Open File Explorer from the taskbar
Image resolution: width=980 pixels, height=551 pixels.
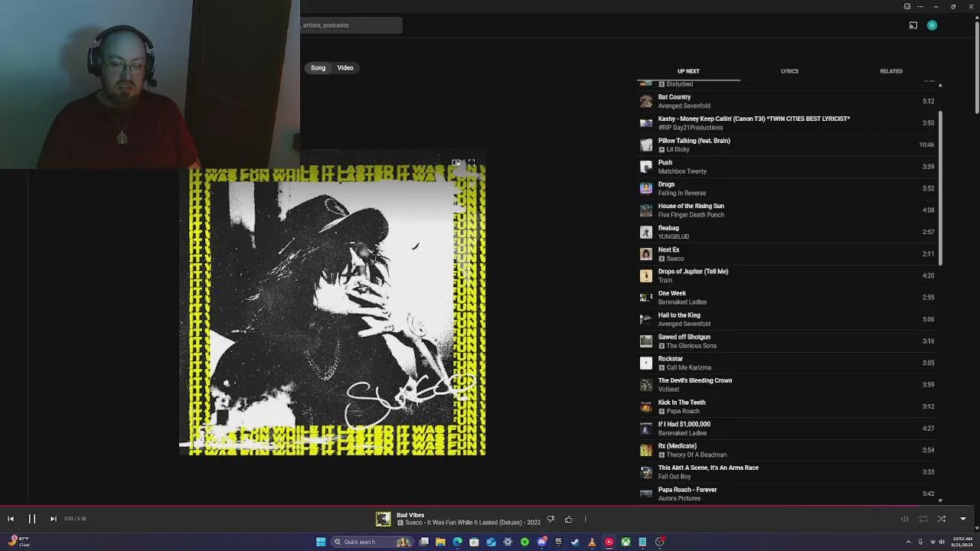[440, 542]
